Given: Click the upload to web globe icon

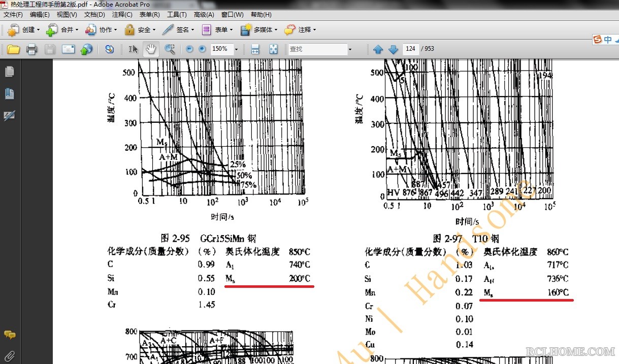Looking at the screenshot, I should click(86, 49).
